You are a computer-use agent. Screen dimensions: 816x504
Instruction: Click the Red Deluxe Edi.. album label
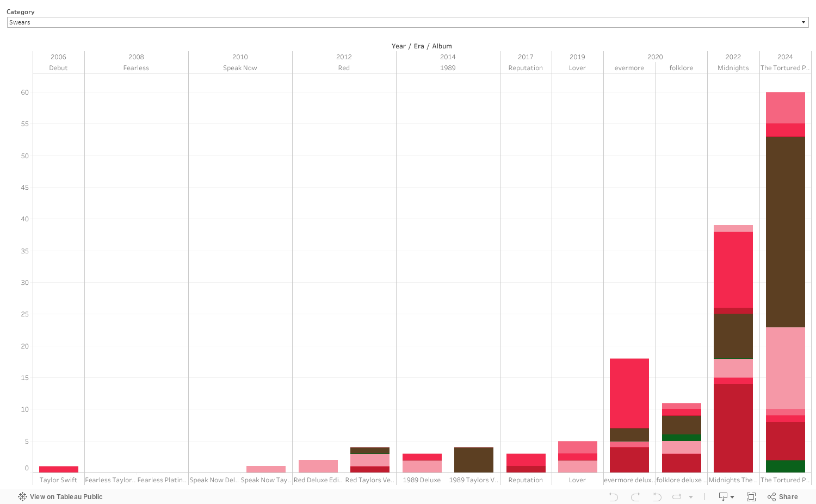tap(318, 480)
